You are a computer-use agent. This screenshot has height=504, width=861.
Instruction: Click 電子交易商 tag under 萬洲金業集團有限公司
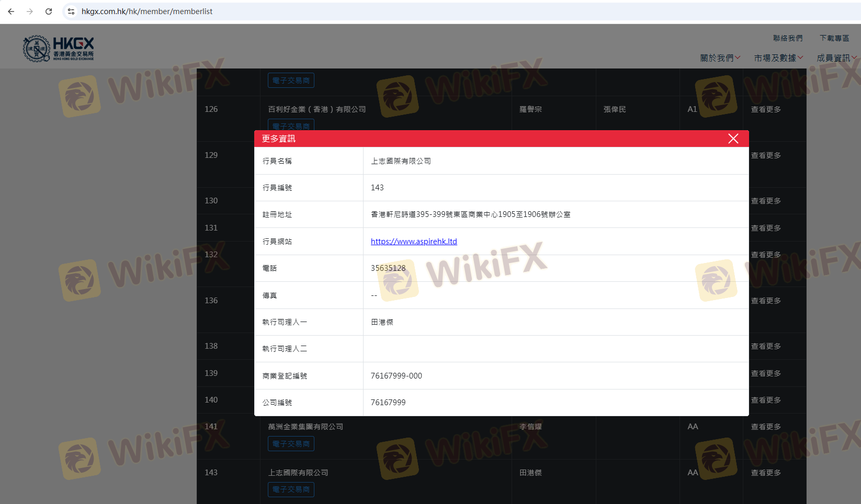(x=291, y=444)
